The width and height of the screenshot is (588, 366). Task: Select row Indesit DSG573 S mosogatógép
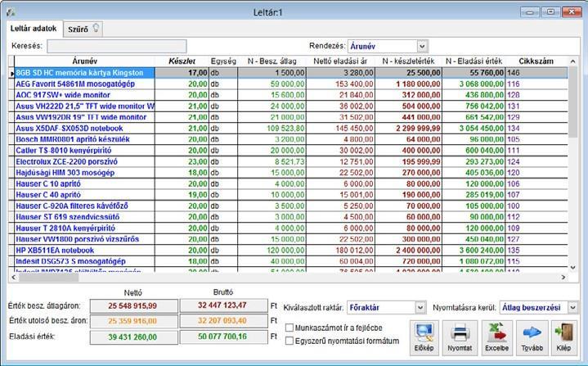287,261
